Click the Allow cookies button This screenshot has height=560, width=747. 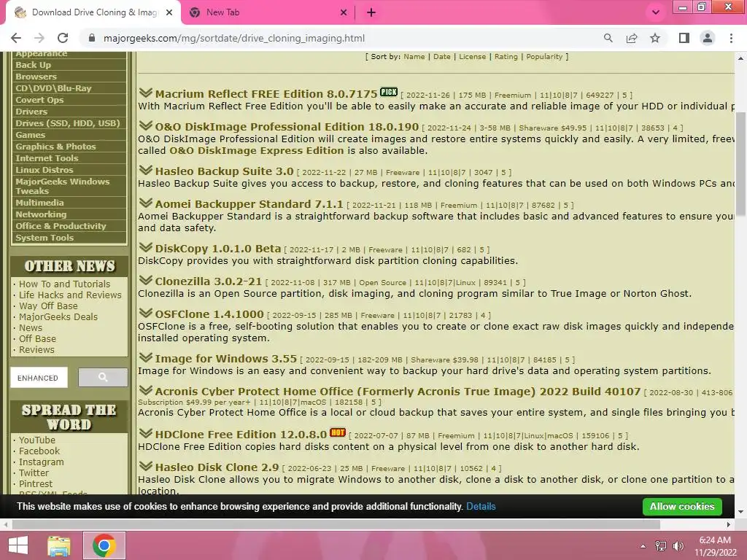coord(682,506)
